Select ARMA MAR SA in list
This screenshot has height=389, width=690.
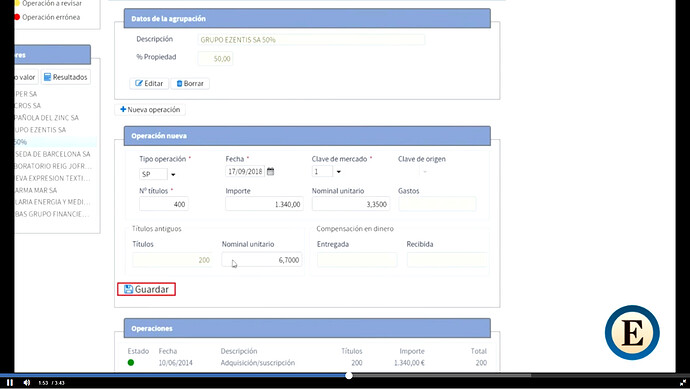[x=36, y=190]
